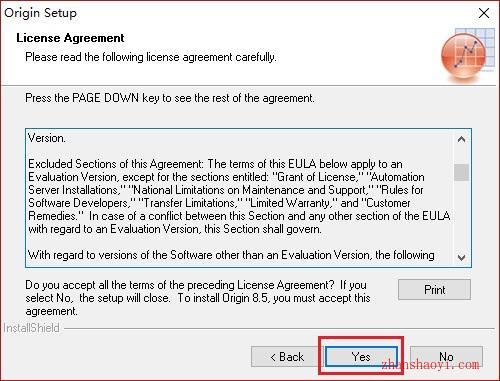This screenshot has height=381, width=500.
Task: Click the 'With regard to versions' line
Action: coord(231,255)
